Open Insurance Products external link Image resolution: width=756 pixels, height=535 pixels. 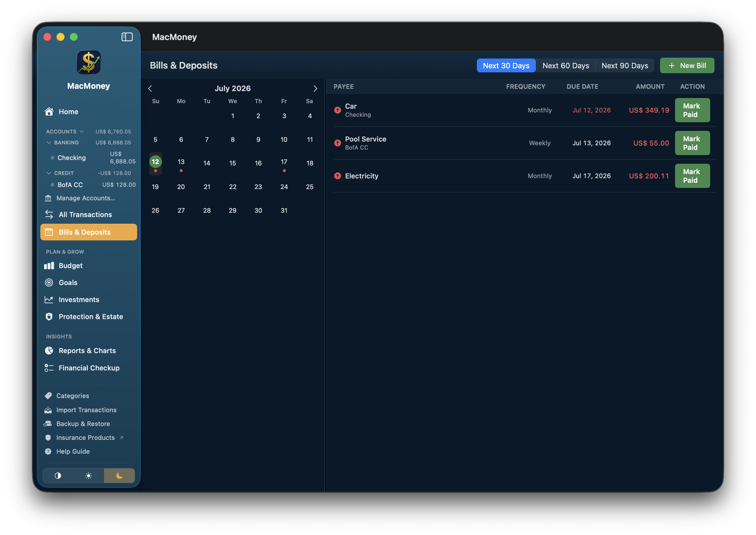coord(85,438)
